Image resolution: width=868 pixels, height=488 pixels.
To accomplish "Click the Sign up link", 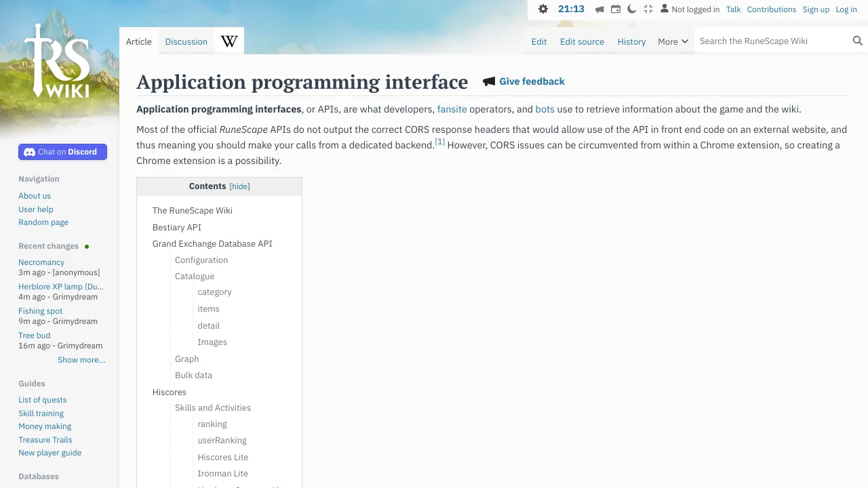I will coord(816,9).
